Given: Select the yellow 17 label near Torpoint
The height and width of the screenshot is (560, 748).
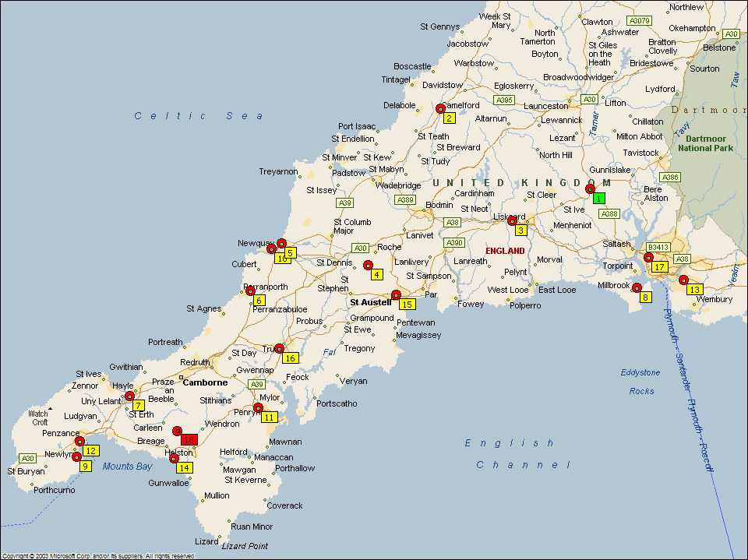Looking at the screenshot, I should tap(659, 267).
